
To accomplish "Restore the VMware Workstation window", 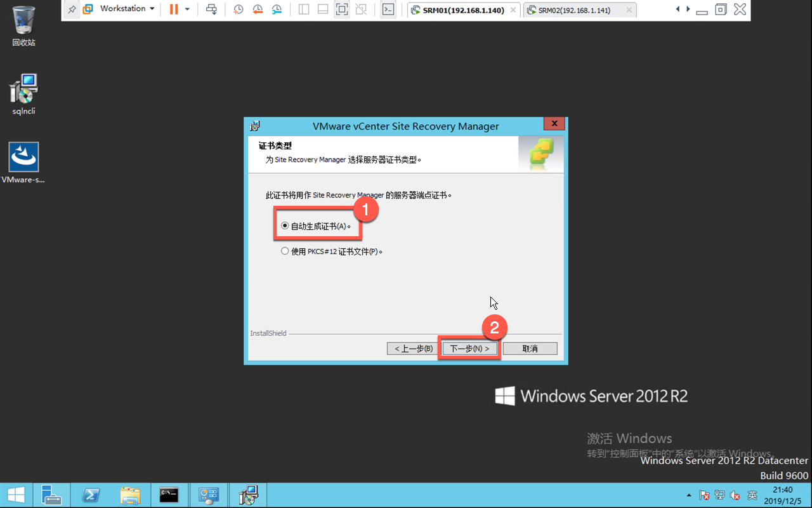I will click(x=721, y=9).
